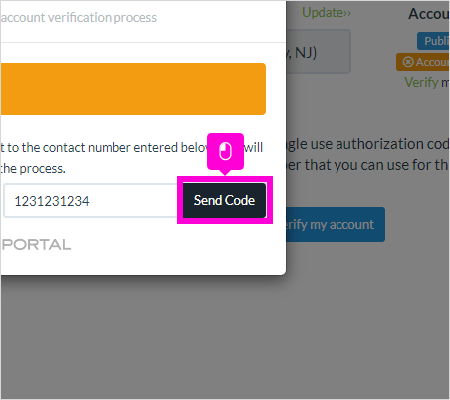Click the 'the process.' text line
The width and height of the screenshot is (450, 400).
pyautogui.click(x=33, y=169)
